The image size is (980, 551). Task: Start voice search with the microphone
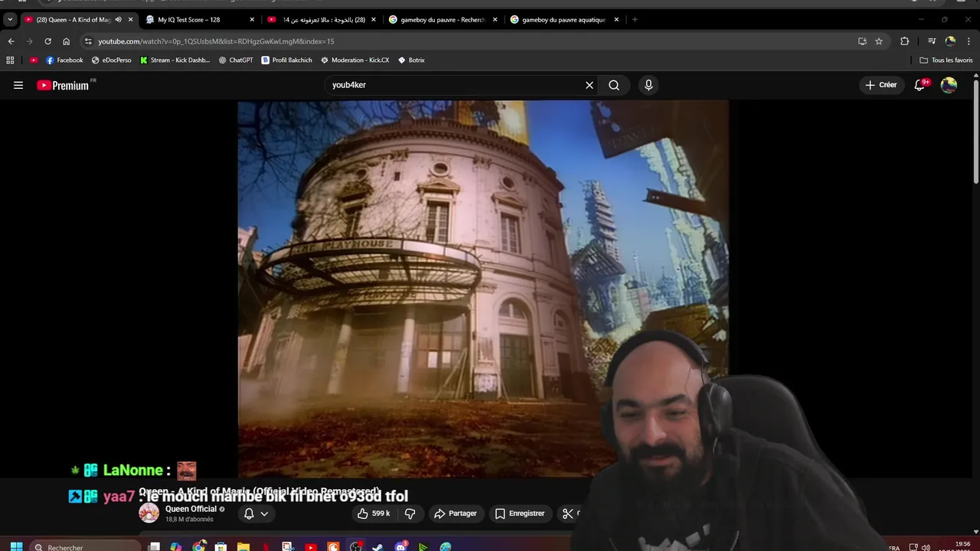[648, 85]
